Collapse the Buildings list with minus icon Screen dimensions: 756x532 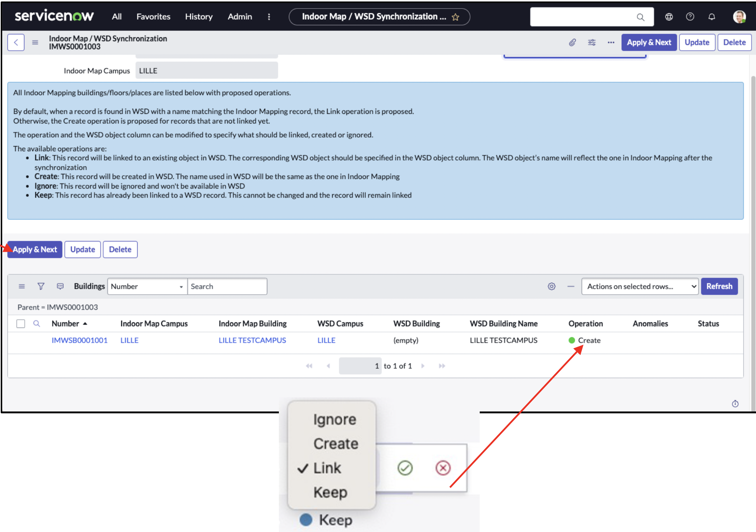(x=571, y=286)
